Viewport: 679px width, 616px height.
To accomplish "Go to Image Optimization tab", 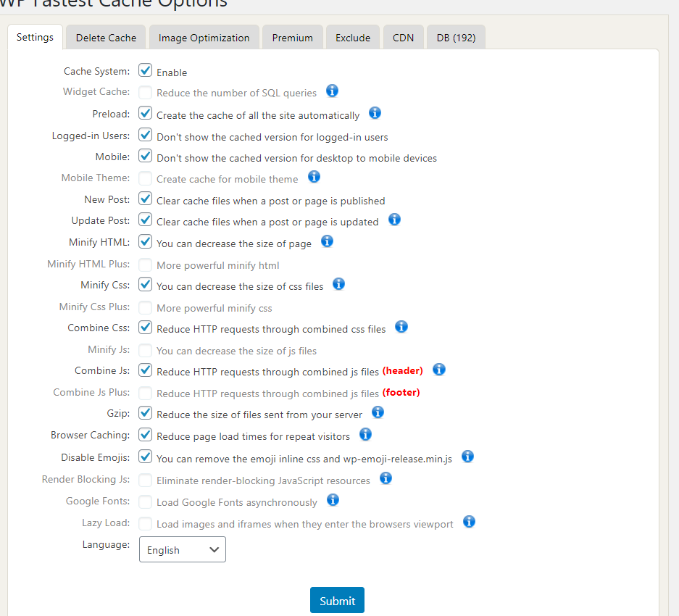I will (x=204, y=38).
